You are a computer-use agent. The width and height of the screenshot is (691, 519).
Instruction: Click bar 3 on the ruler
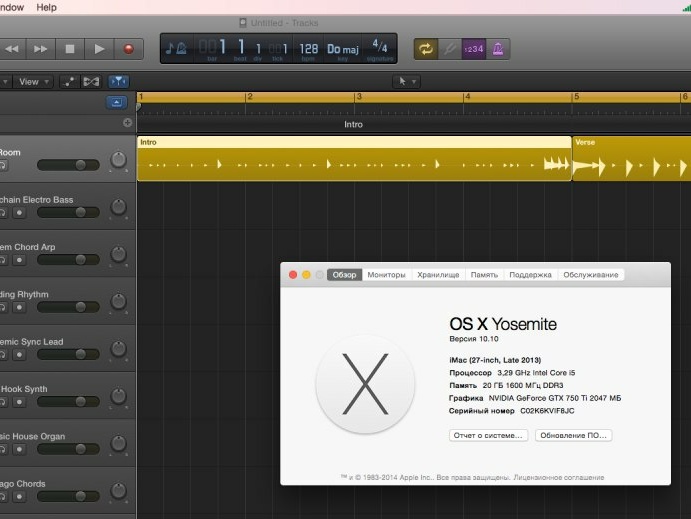coord(359,97)
